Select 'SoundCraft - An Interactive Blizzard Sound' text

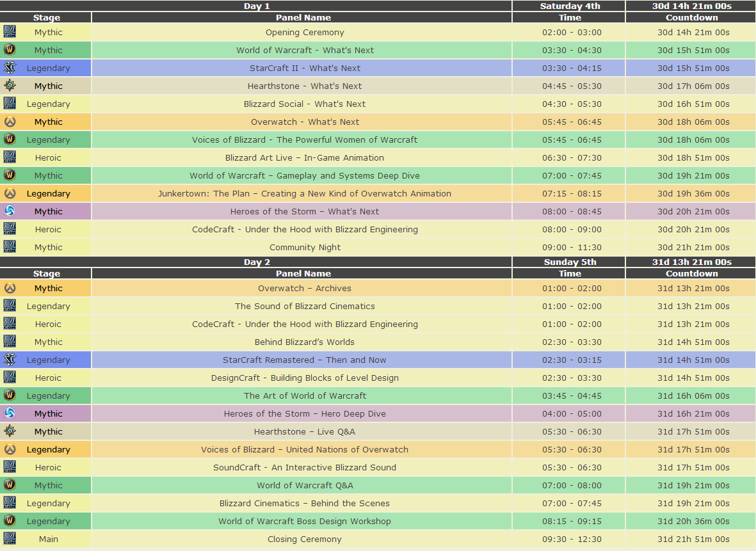pyautogui.click(x=305, y=467)
